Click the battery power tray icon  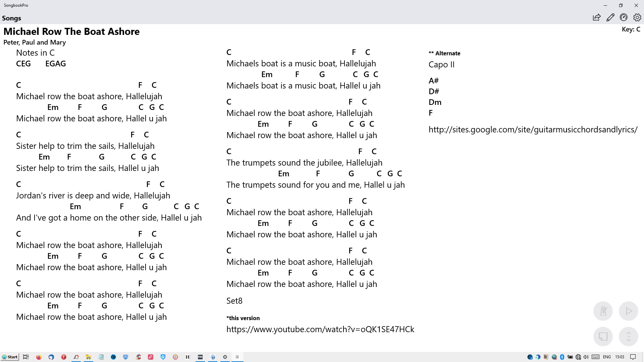click(x=570, y=357)
